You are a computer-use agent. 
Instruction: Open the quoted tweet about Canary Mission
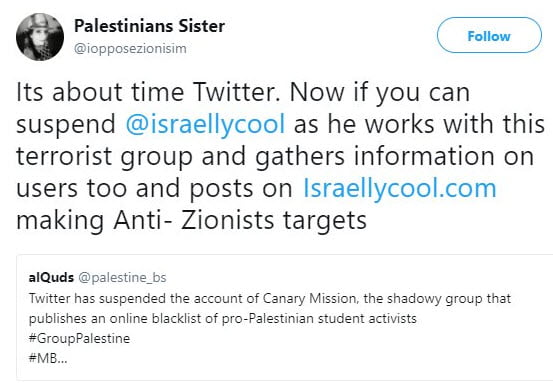click(x=285, y=317)
